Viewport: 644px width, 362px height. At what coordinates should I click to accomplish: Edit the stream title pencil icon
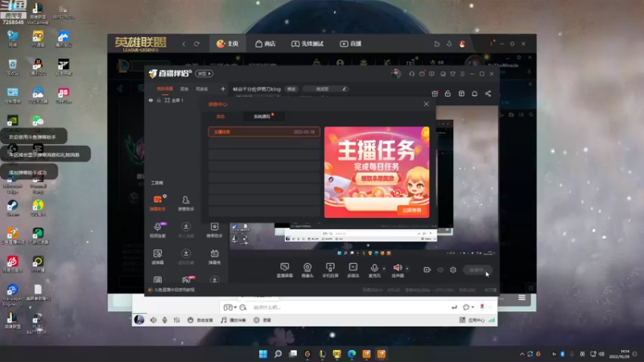[x=345, y=88]
